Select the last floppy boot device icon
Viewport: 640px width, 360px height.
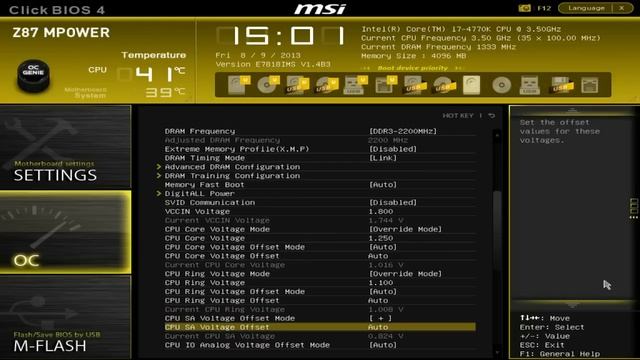[x=590, y=85]
